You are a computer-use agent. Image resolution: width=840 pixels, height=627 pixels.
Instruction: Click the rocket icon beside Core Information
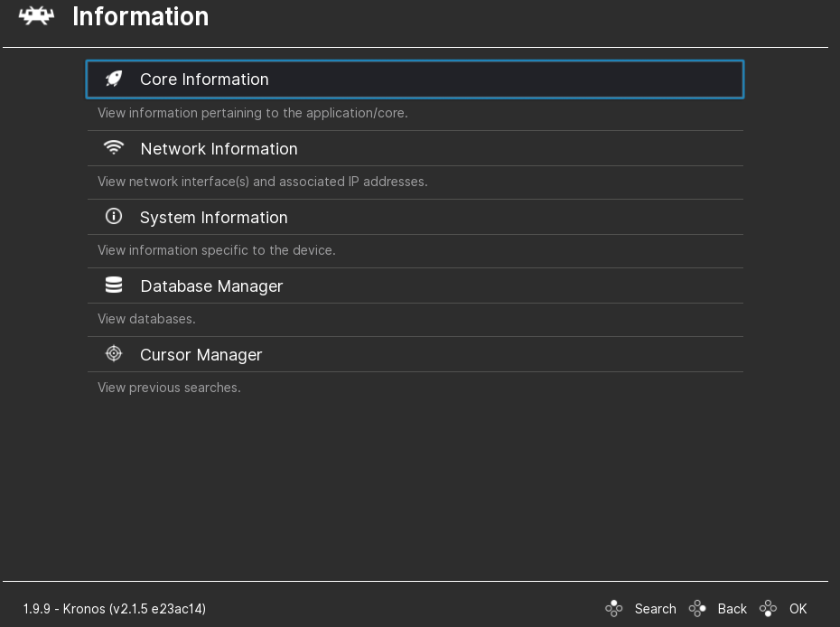[x=114, y=79]
